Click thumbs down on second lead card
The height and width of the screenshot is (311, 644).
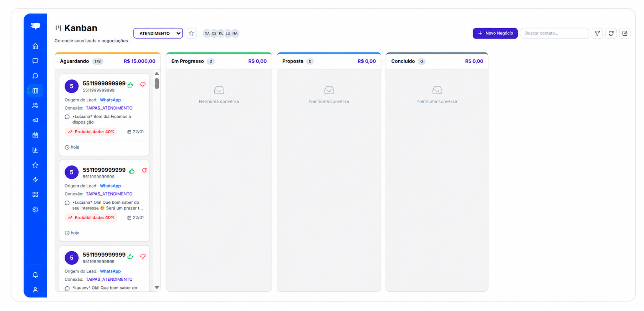click(x=144, y=171)
